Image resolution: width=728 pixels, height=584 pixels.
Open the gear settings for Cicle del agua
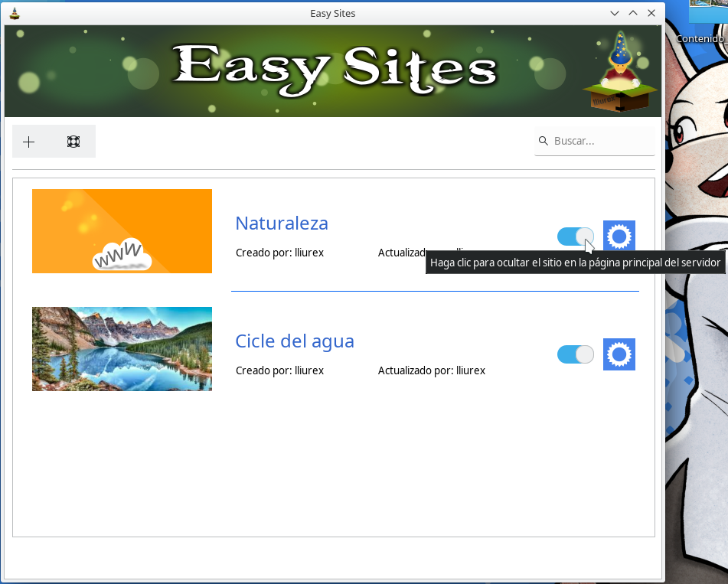(x=619, y=354)
